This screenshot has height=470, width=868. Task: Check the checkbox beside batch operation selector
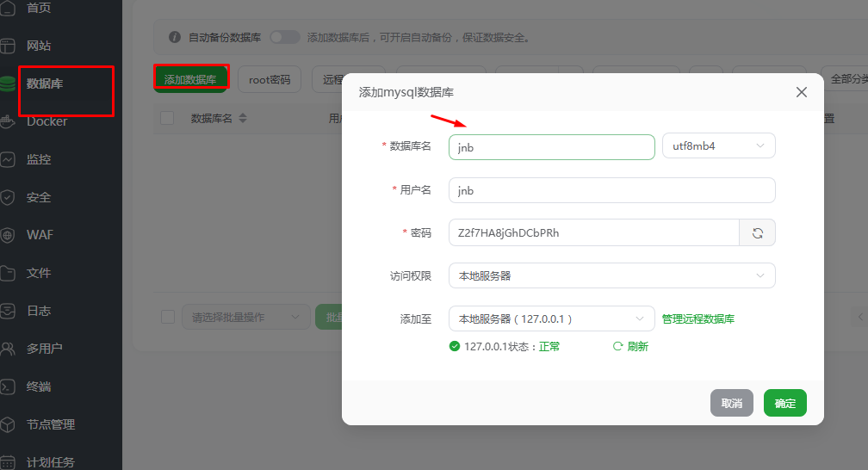tap(168, 317)
